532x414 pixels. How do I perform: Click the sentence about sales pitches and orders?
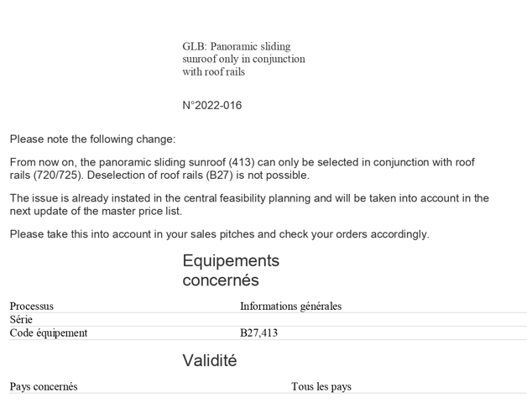pyautogui.click(x=219, y=234)
